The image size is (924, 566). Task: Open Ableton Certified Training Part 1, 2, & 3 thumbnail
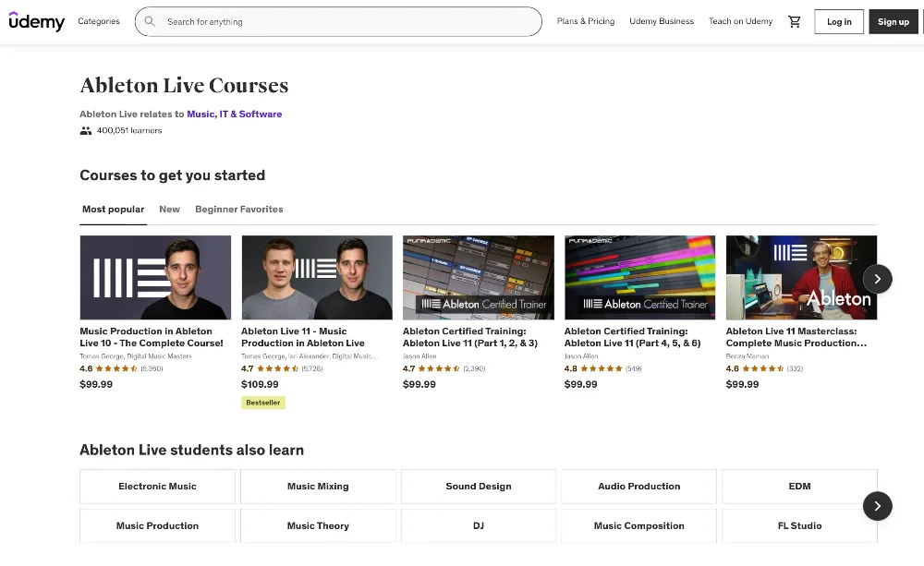(x=479, y=277)
